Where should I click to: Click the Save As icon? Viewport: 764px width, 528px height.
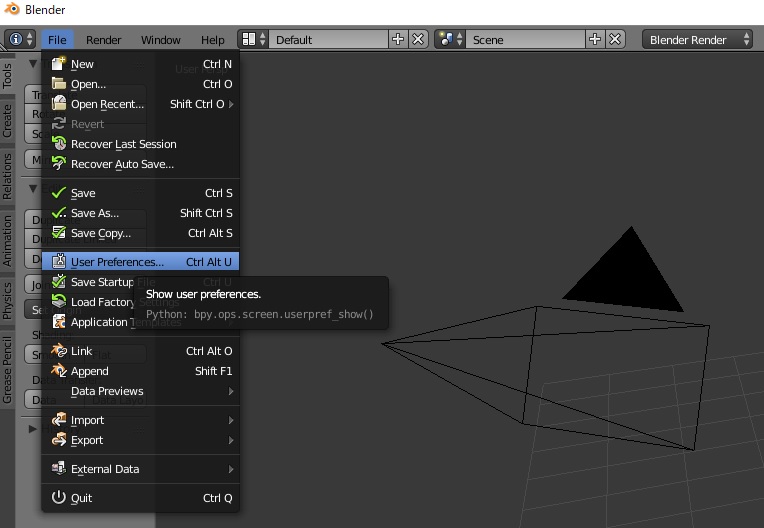point(58,213)
